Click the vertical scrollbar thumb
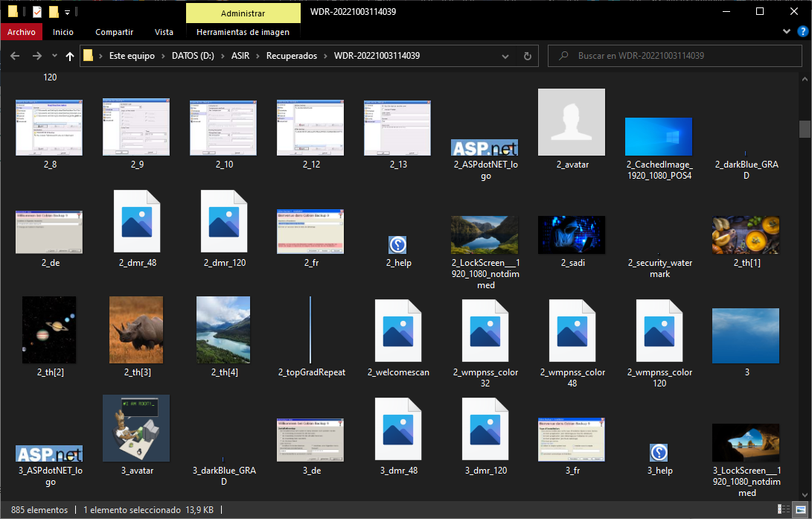 [x=805, y=129]
